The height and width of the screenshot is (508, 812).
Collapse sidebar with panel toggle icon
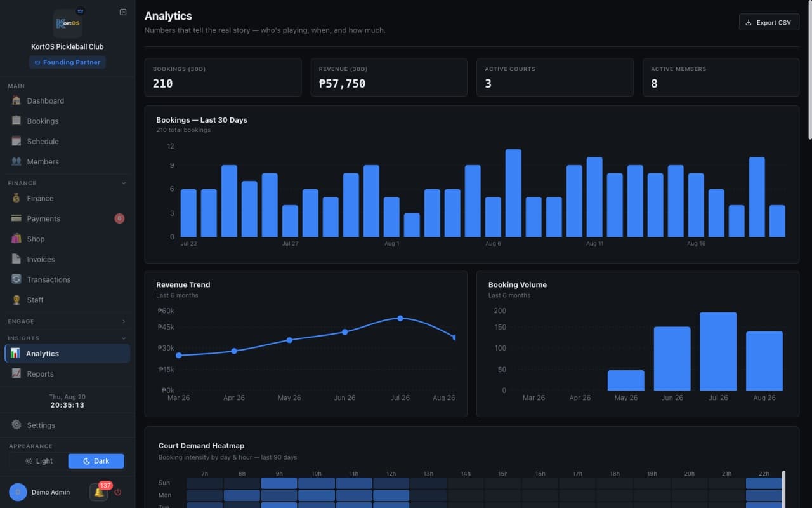(123, 12)
